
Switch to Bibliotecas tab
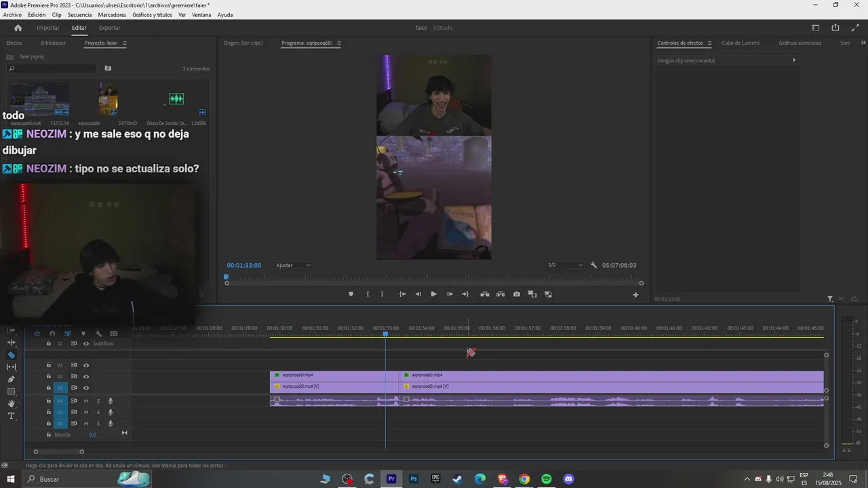coord(53,43)
